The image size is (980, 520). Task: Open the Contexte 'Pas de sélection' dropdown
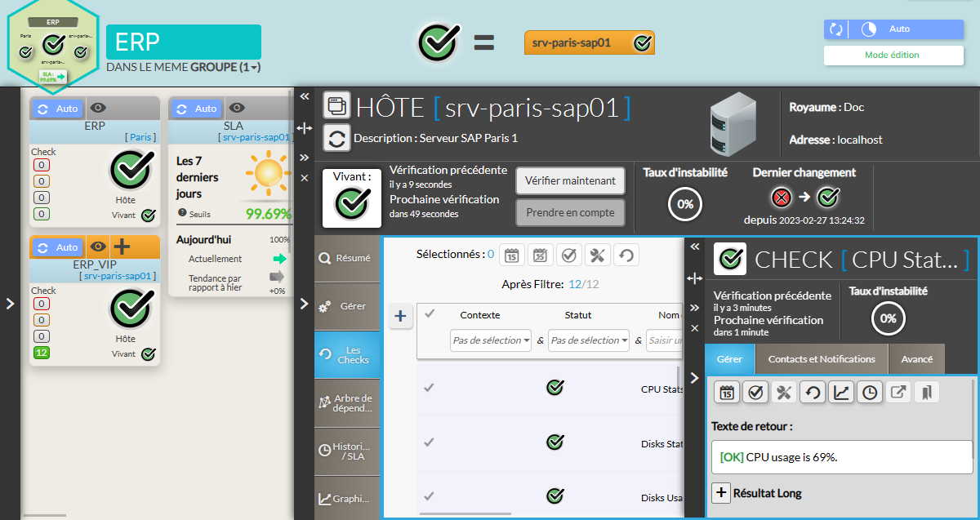tap(491, 340)
